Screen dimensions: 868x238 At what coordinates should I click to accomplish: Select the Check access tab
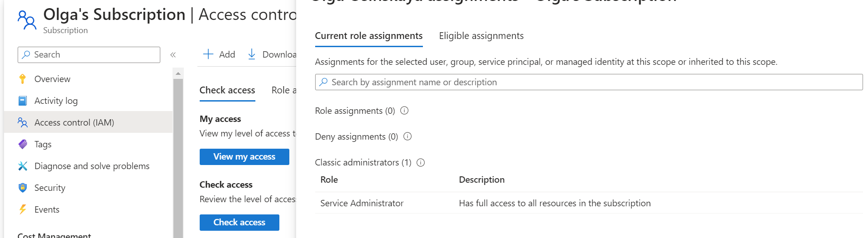(227, 90)
